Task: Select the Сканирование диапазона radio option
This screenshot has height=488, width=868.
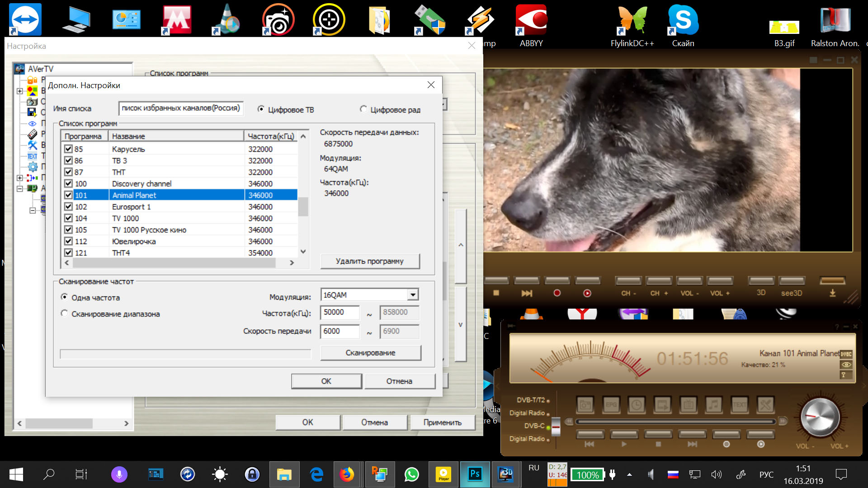Action: (65, 314)
